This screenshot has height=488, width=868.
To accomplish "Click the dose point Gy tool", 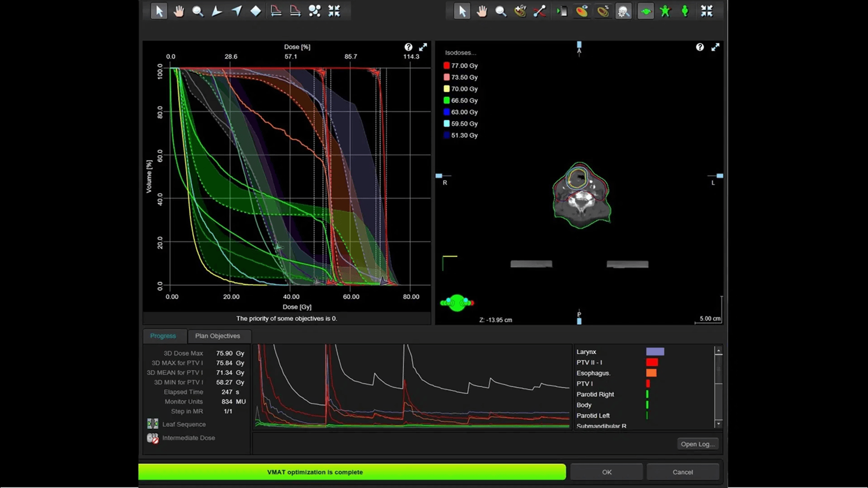I will click(520, 11).
